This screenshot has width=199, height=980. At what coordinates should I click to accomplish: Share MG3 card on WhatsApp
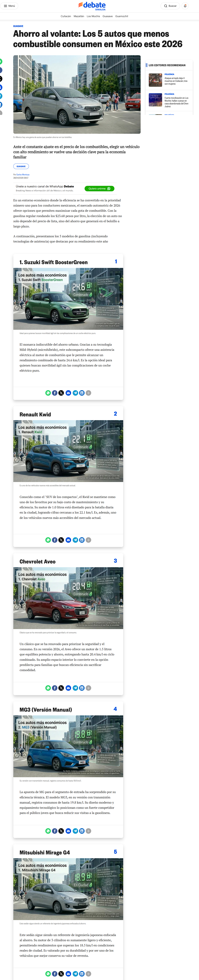click(48, 831)
